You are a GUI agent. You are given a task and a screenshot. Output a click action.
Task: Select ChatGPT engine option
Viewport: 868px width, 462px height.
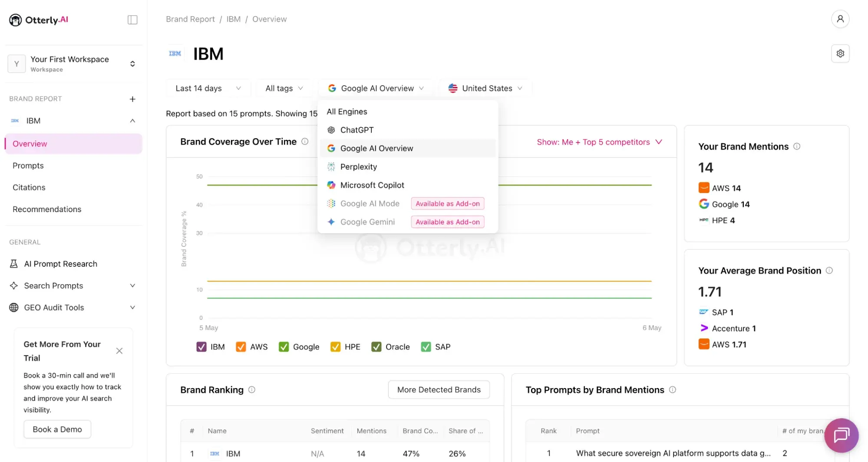[x=407, y=130]
